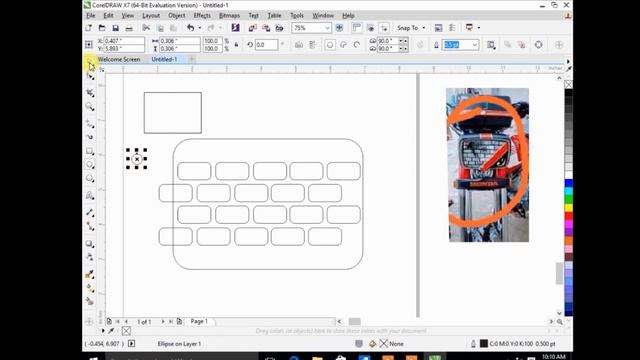Save the document with Save icon
This screenshot has height=360, width=640.
tap(116, 28)
